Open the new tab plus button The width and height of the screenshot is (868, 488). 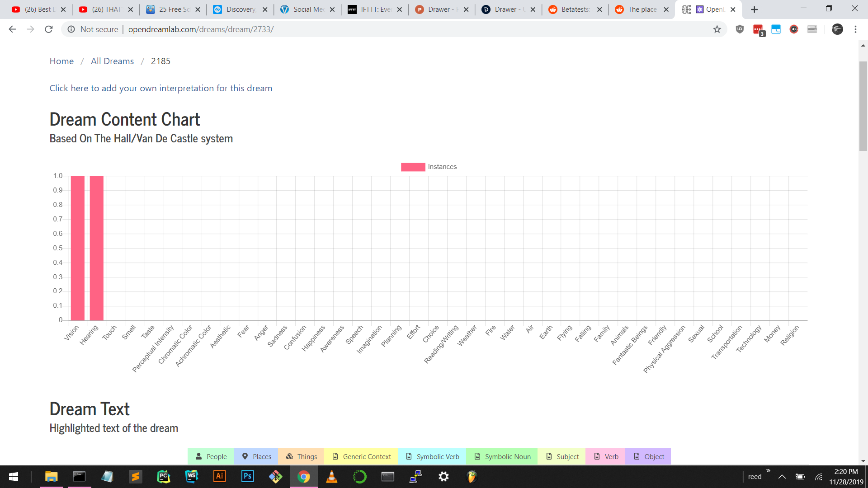[754, 9]
